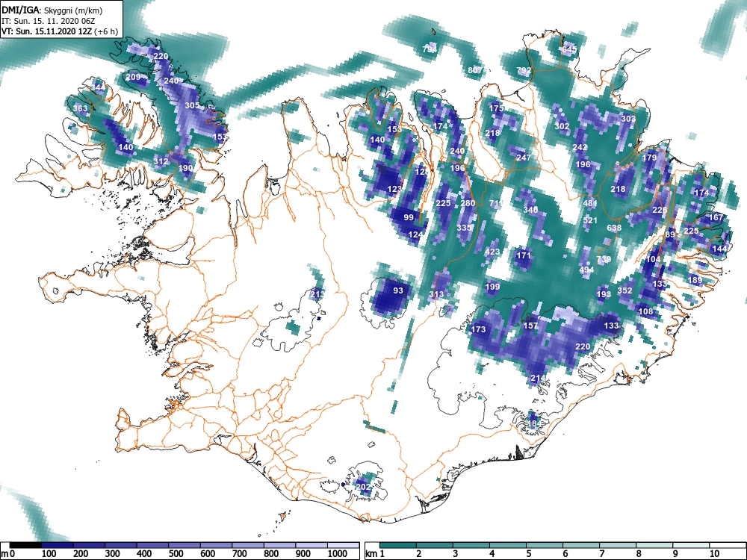Click the visibility value 123 on the map
Viewport: 747px width, 560px height.
[x=394, y=189]
